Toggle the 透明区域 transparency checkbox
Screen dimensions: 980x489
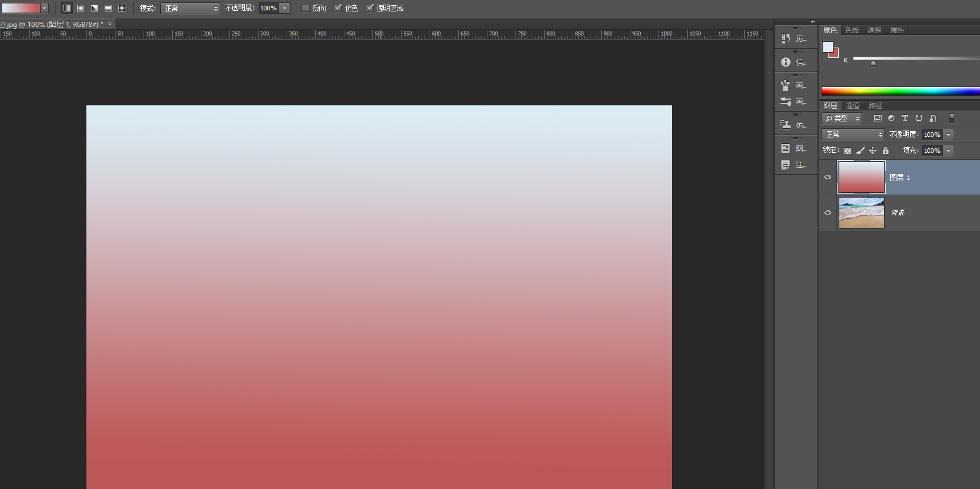click(370, 8)
